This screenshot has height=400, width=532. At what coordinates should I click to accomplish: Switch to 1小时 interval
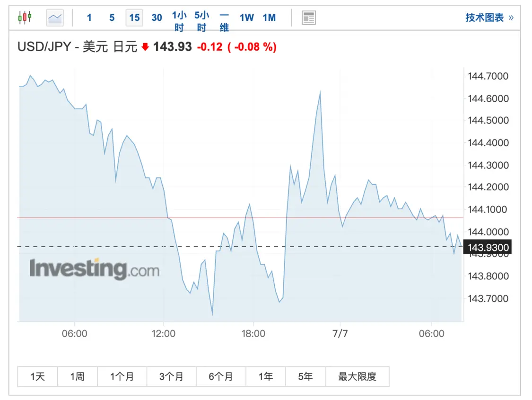(179, 21)
